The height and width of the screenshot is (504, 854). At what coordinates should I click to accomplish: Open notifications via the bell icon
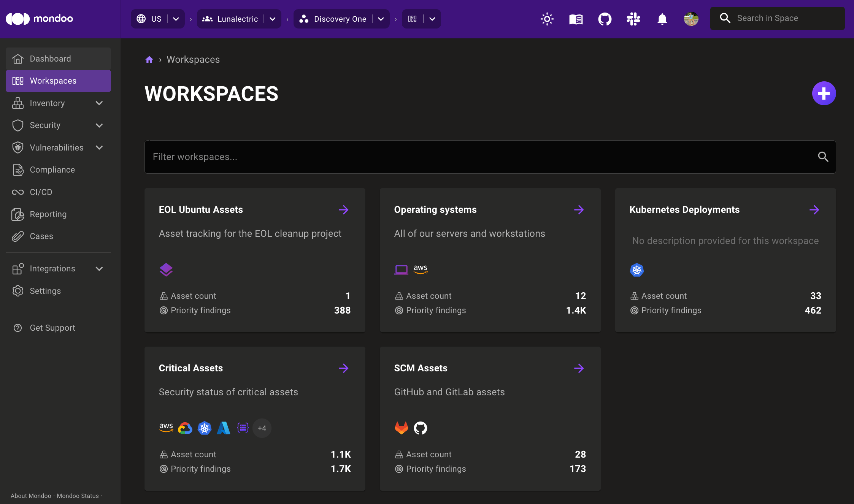pyautogui.click(x=662, y=19)
